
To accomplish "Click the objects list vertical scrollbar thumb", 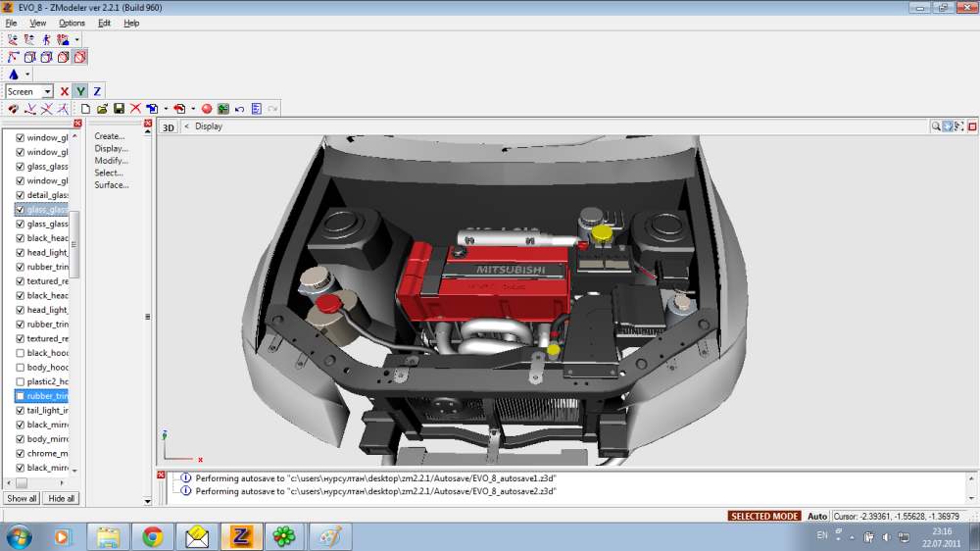I will [x=73, y=244].
